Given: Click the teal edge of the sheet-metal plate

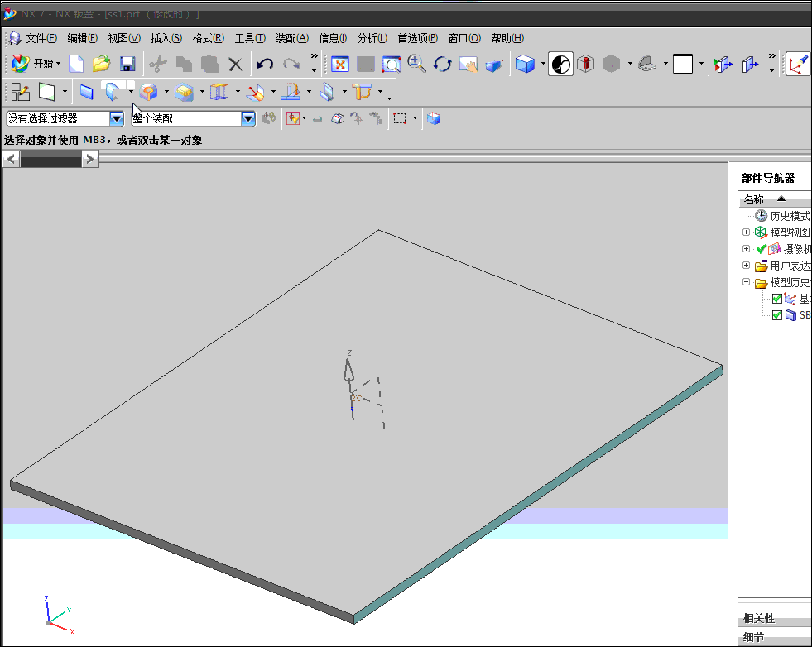Looking at the screenshot, I should click(539, 496).
